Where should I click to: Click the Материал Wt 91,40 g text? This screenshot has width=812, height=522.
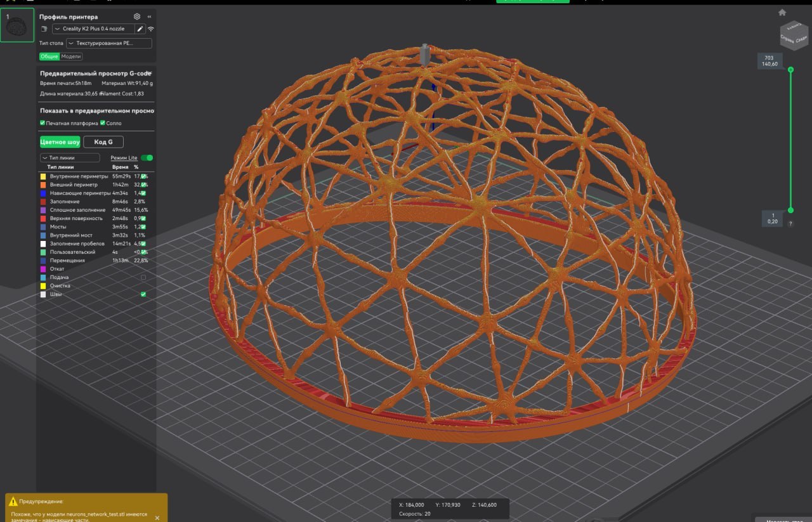pos(128,83)
